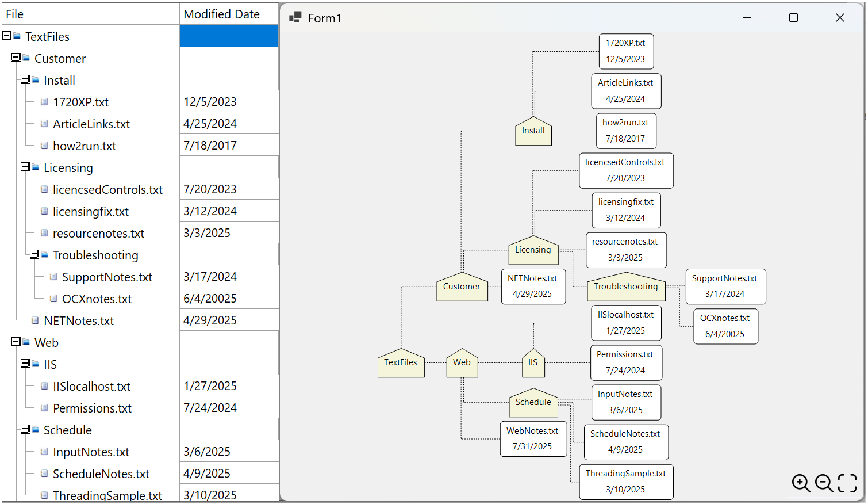The width and height of the screenshot is (868, 504).
Task: Select the Schedule node in the diagram
Action: pos(533,403)
